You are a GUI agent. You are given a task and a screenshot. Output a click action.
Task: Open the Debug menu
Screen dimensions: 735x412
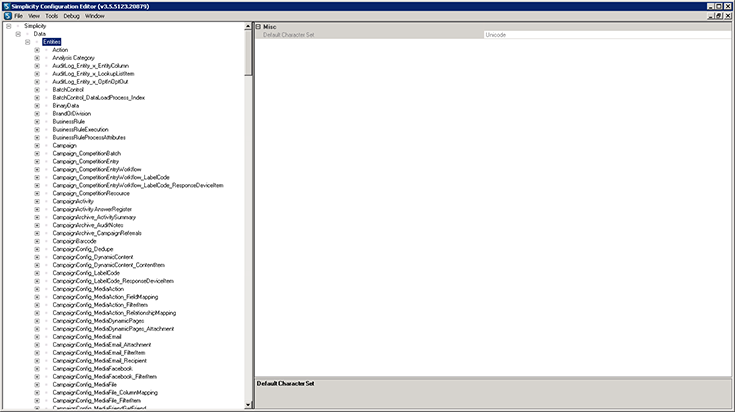71,16
